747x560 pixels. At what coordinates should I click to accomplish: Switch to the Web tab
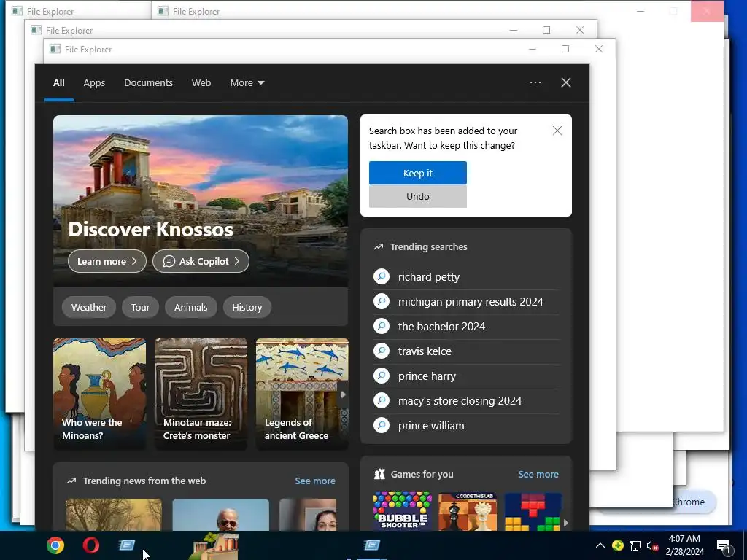click(201, 83)
